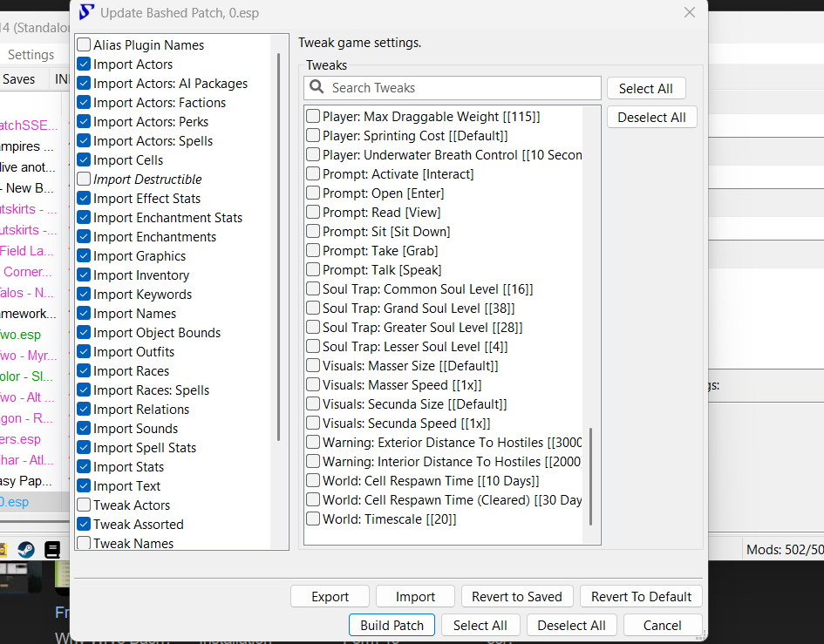Screen dimensions: 824x644
Task: Click the Build Patch button
Action: coord(392,625)
